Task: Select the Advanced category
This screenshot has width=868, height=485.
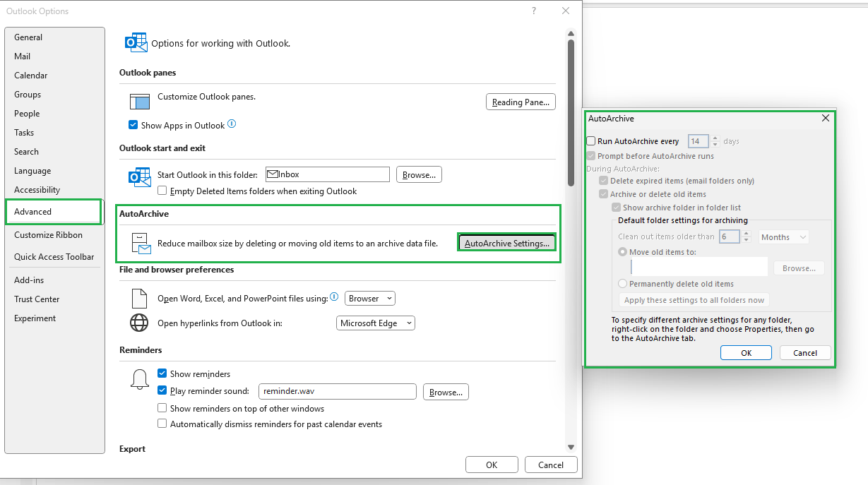Action: tap(54, 212)
